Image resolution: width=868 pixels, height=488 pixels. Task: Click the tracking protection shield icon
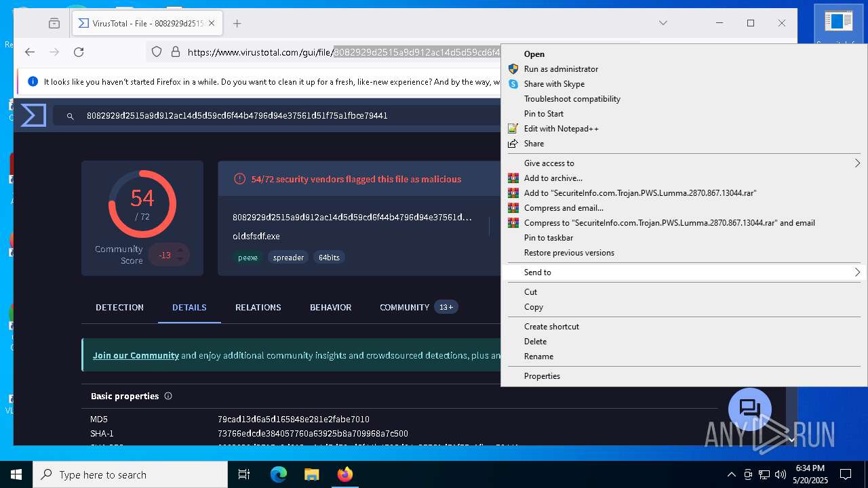pos(157,52)
